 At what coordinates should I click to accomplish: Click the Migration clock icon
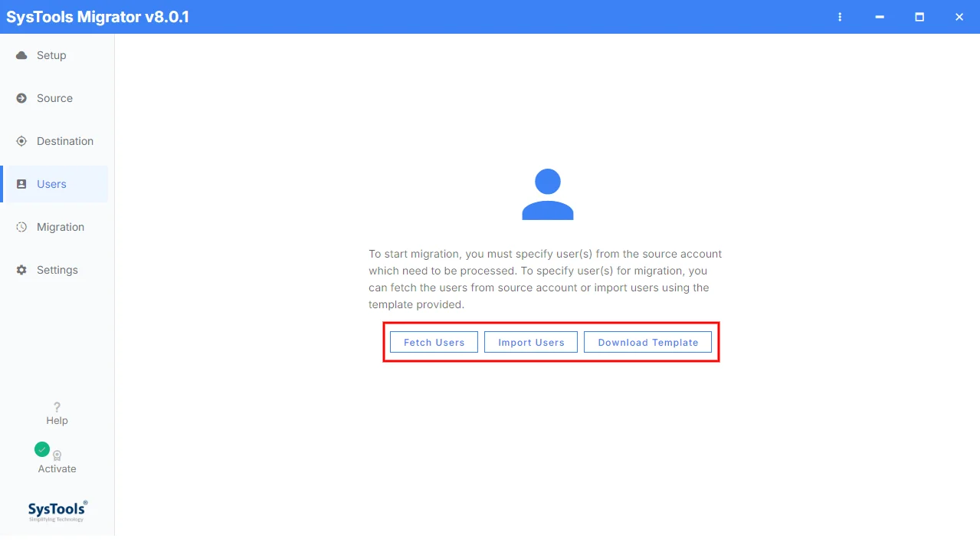tap(21, 227)
